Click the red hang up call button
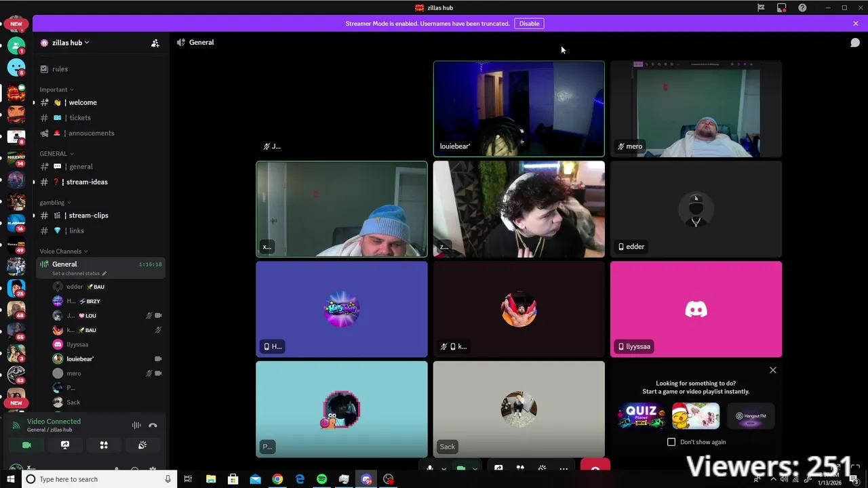 pos(595,466)
